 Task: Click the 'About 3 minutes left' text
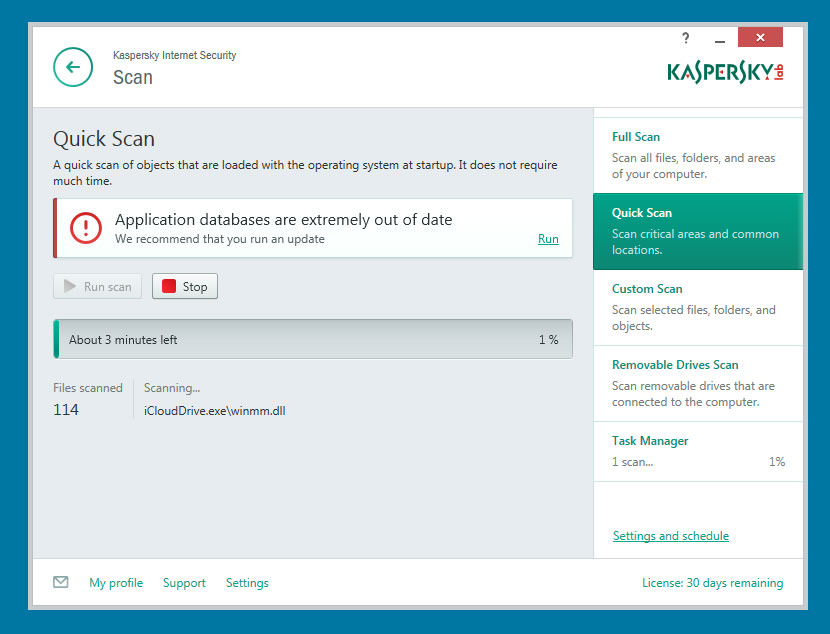(x=123, y=340)
